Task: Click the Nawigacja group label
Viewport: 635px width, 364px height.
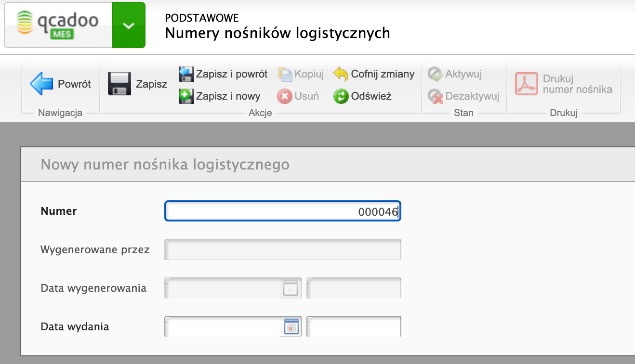Action: pos(60,113)
